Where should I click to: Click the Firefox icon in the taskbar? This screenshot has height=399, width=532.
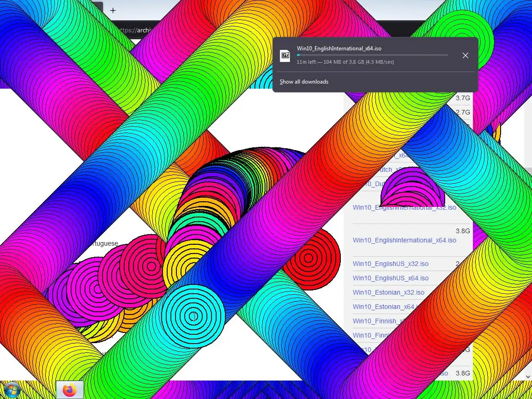(x=70, y=390)
